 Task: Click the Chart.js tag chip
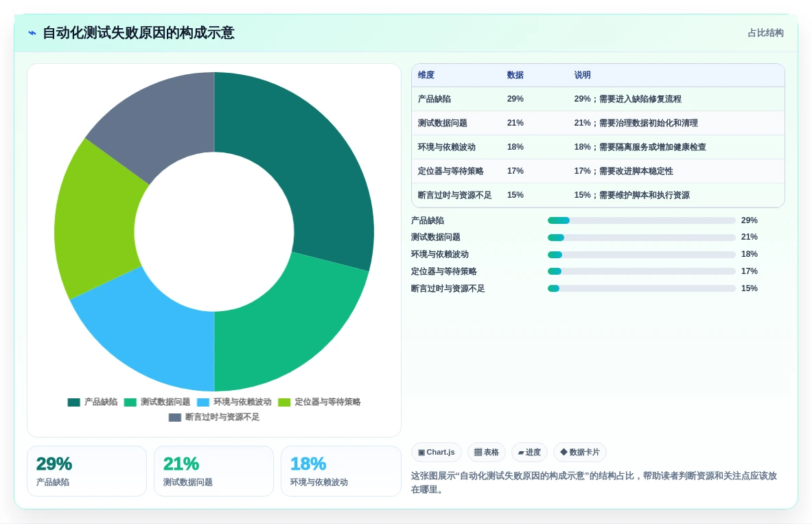pyautogui.click(x=436, y=453)
